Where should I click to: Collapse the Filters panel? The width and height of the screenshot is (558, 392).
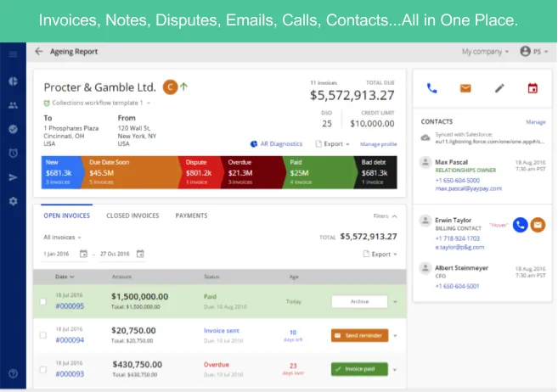pos(385,216)
